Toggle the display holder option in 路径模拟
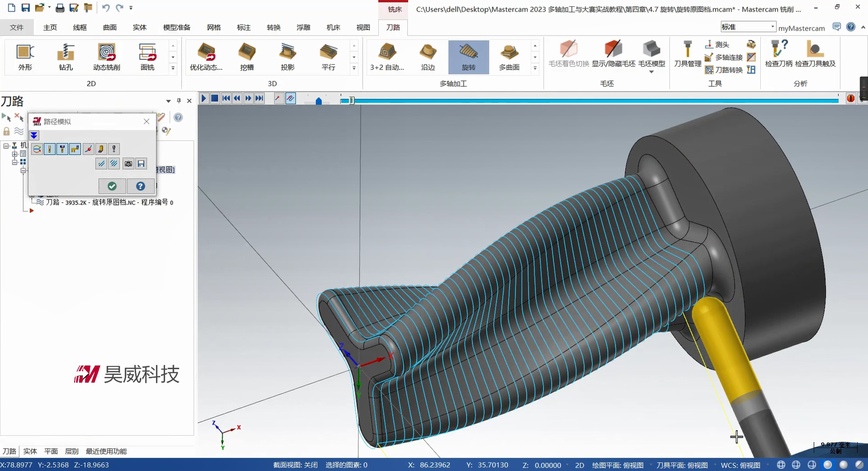The image size is (868, 471). pos(62,149)
